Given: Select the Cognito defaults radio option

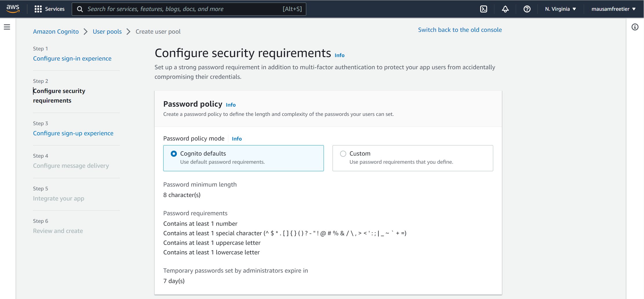Looking at the screenshot, I should [174, 154].
